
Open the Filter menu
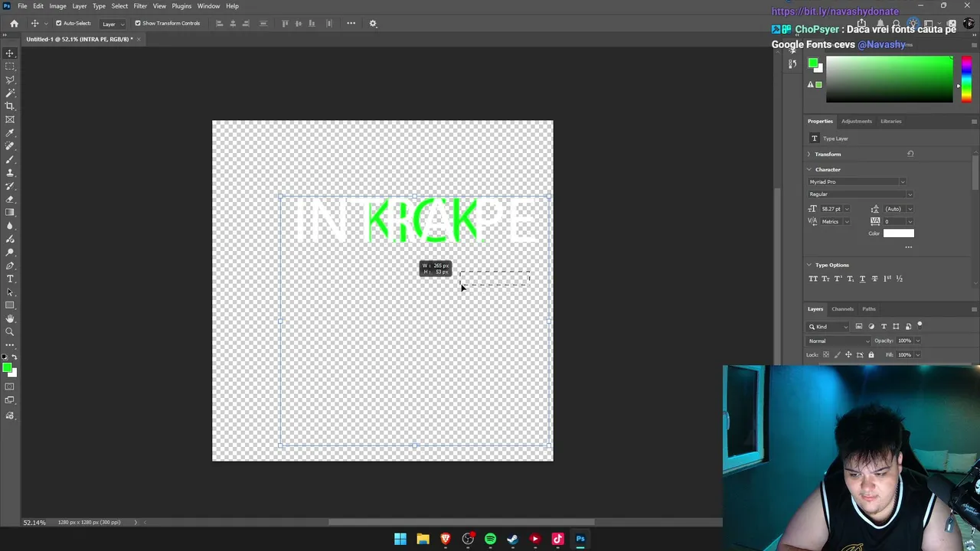(x=140, y=6)
